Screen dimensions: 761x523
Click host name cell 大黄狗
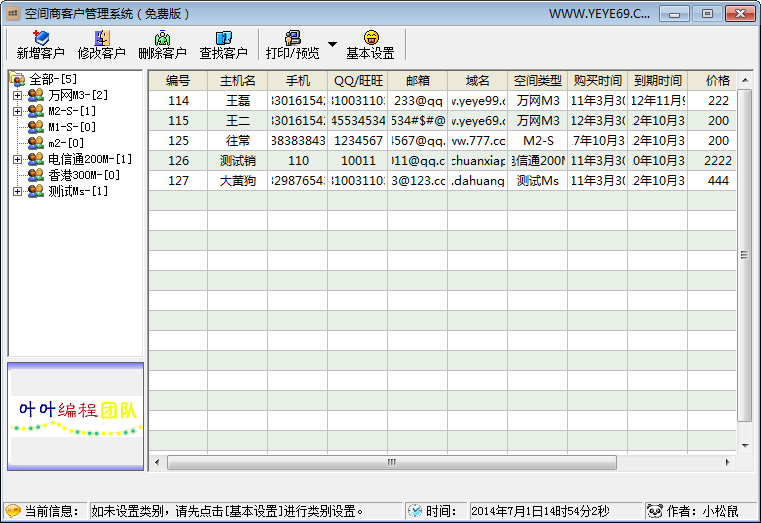237,180
